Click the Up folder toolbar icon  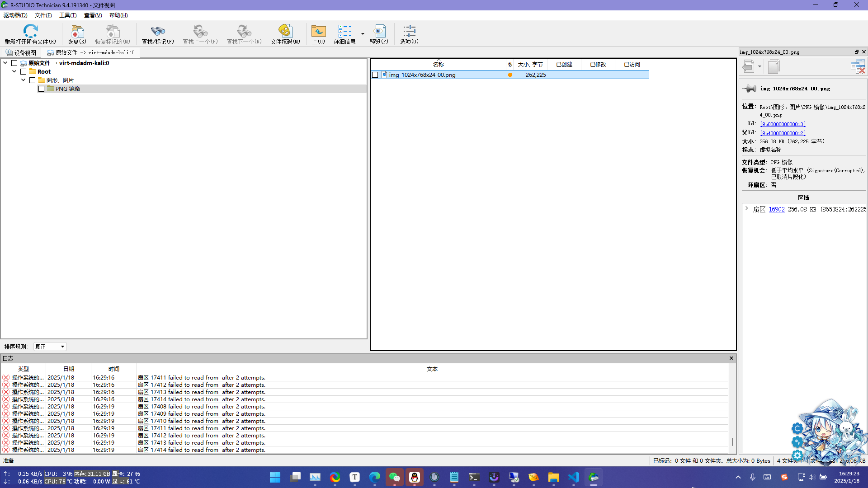318,31
